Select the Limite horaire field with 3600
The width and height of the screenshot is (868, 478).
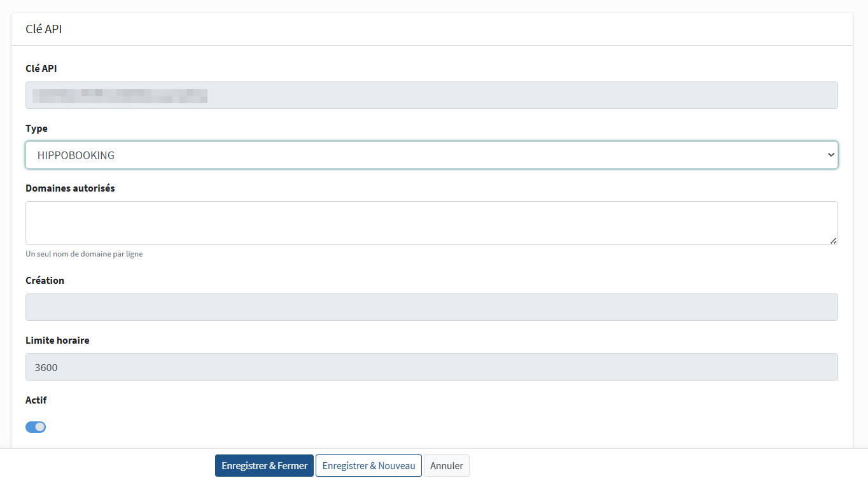[x=431, y=367]
